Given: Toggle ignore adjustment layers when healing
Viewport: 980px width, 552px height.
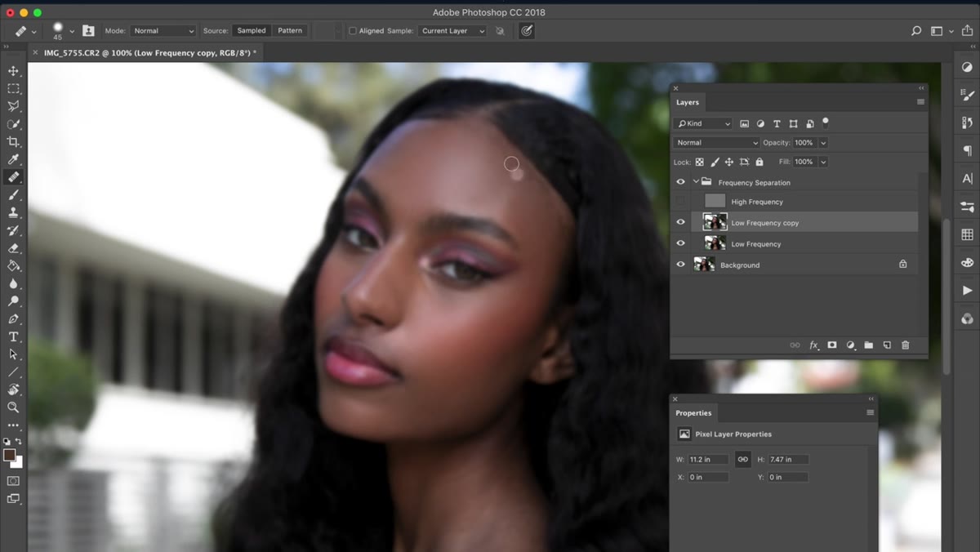Looking at the screenshot, I should tap(500, 31).
